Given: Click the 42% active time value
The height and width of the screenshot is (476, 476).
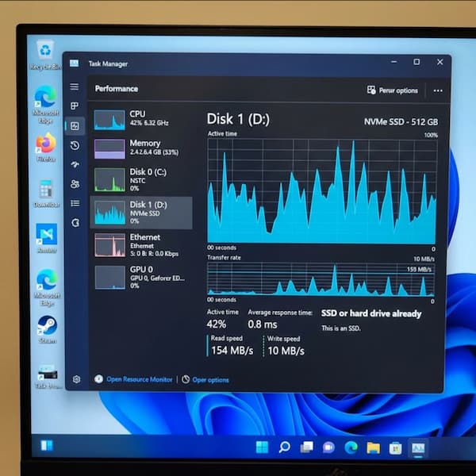Looking at the screenshot, I should click(x=217, y=324).
